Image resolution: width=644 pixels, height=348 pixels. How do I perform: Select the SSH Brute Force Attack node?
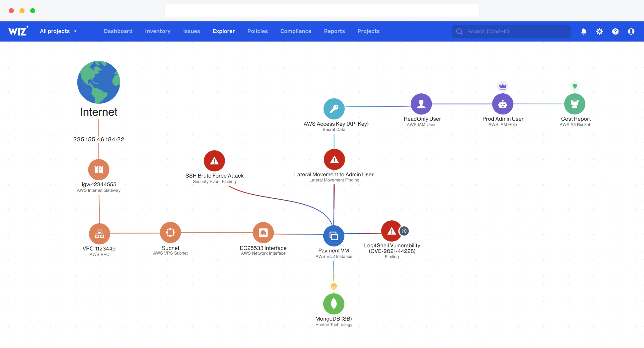click(x=214, y=161)
